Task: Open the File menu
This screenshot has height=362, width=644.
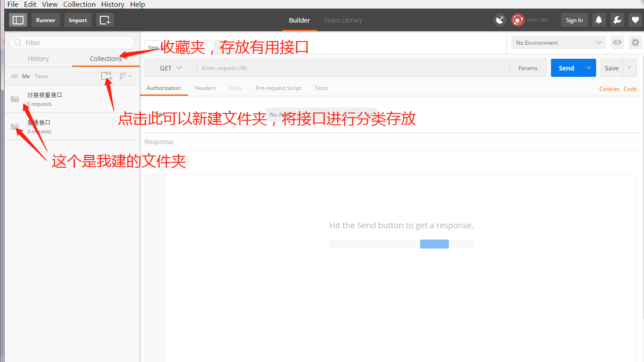Action: (13, 4)
